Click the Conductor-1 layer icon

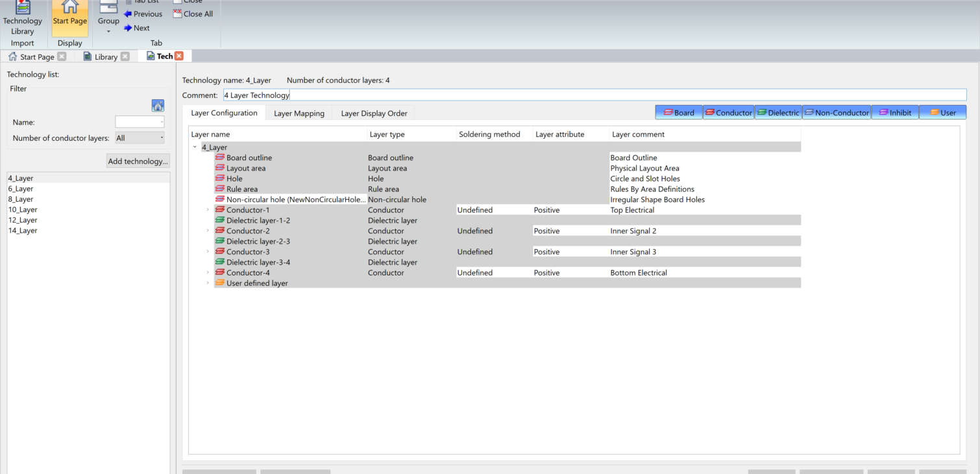pos(219,209)
